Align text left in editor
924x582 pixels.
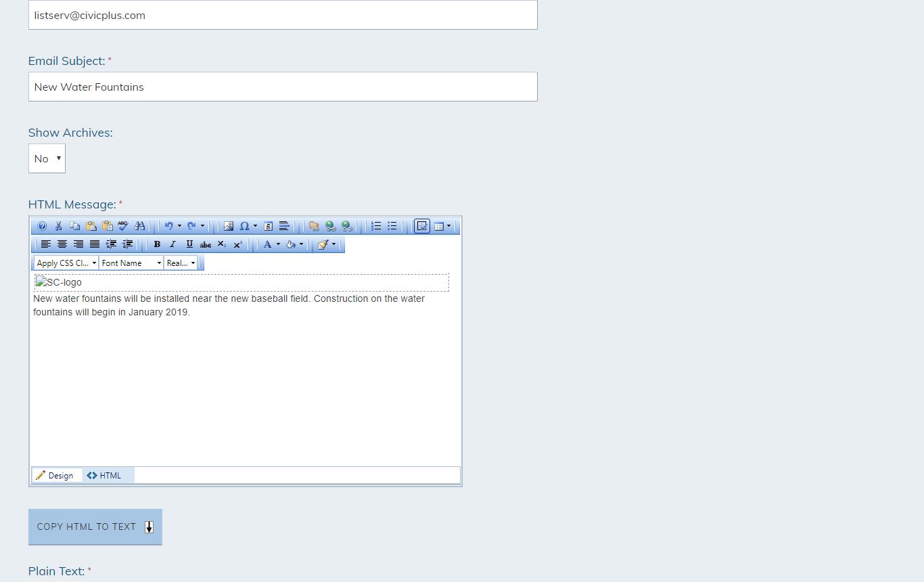click(x=46, y=244)
